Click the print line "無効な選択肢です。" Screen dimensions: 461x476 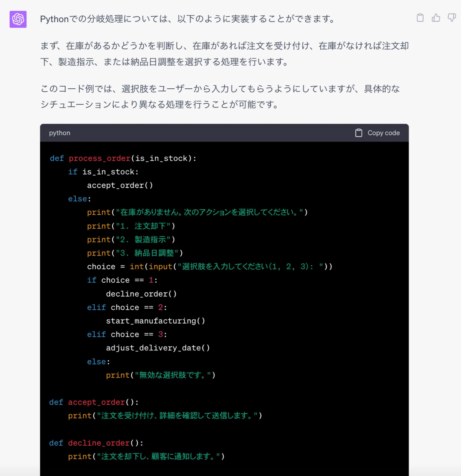[x=161, y=375]
